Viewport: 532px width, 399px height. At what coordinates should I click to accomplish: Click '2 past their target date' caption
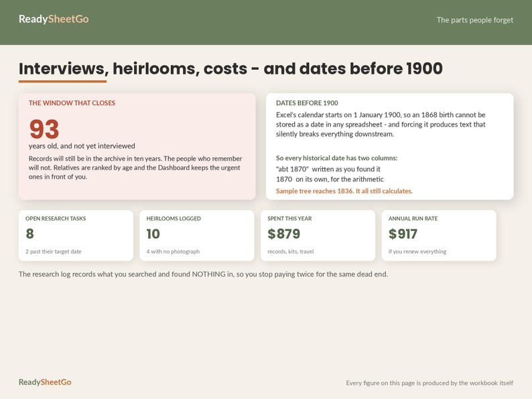54,252
